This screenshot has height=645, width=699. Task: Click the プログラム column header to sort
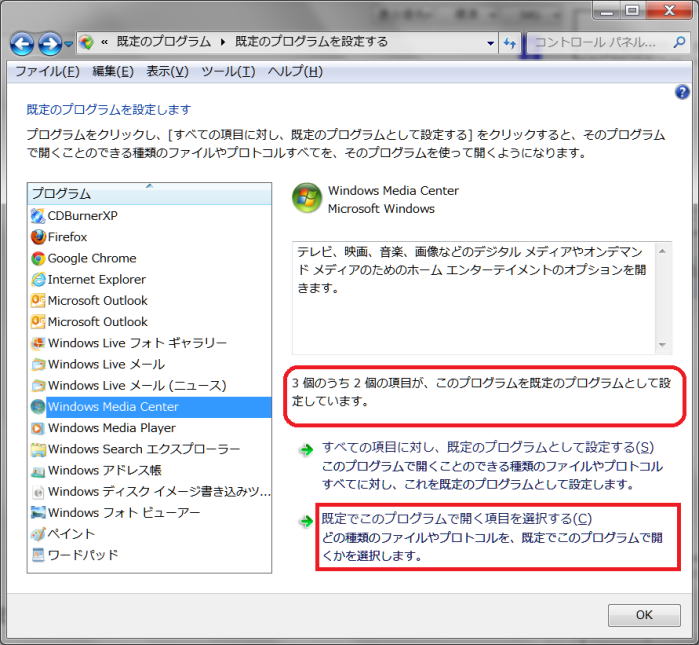click(149, 193)
